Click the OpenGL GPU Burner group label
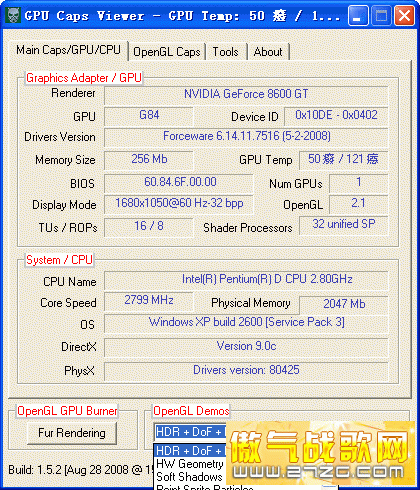 67,411
